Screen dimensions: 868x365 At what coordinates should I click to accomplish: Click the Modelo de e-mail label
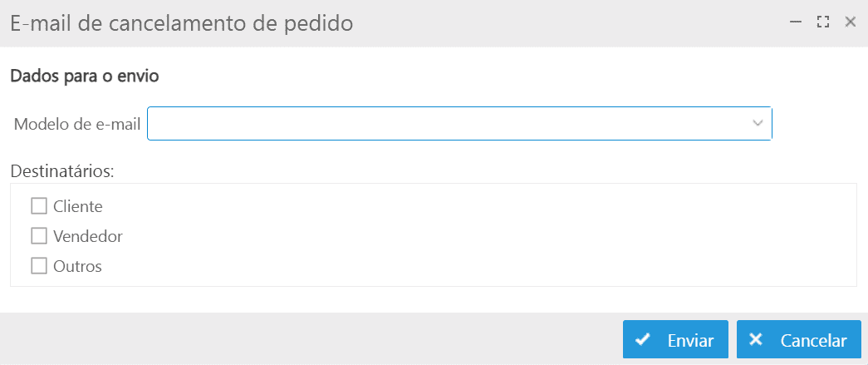tap(77, 124)
